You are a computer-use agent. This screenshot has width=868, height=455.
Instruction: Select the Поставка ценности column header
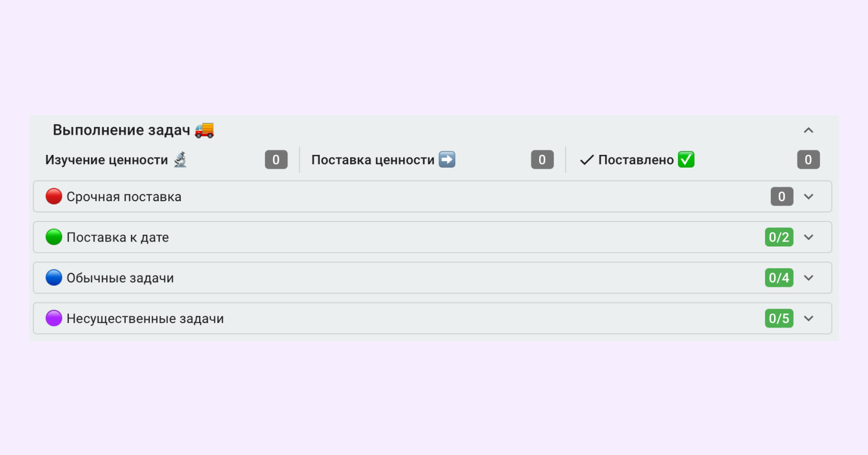tap(373, 159)
